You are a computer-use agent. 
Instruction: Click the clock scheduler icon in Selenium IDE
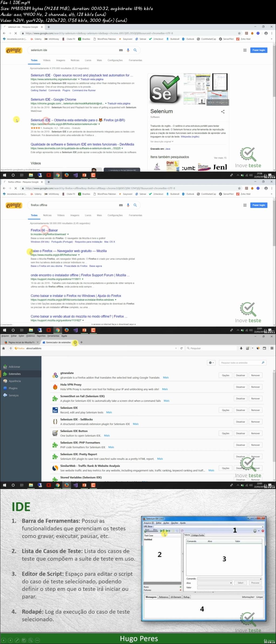[x=255, y=531]
